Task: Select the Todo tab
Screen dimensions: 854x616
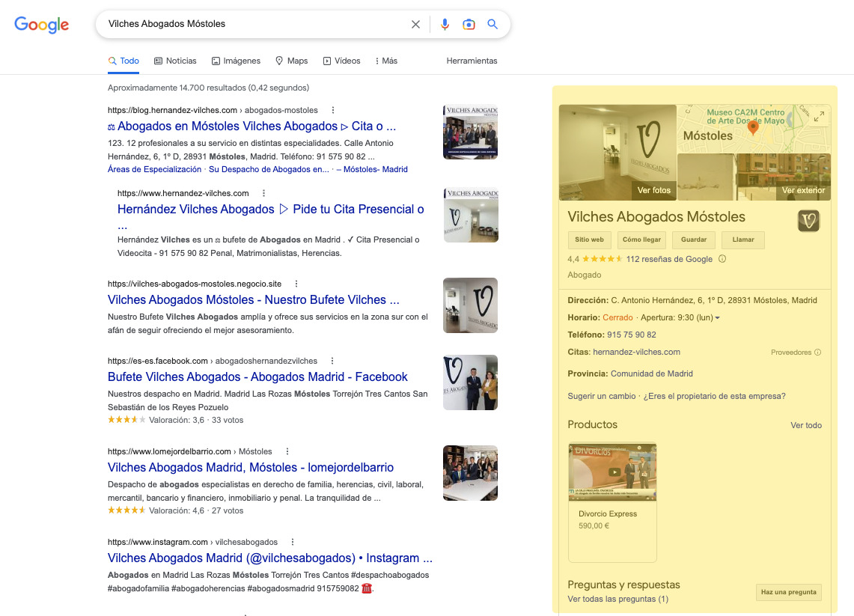Action: pyautogui.click(x=123, y=61)
